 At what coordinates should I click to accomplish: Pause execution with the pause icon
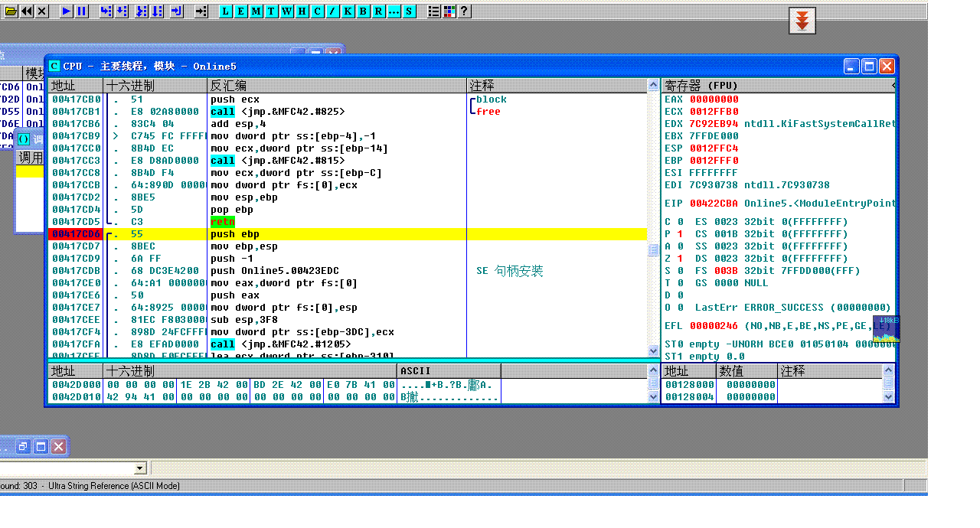(x=81, y=11)
